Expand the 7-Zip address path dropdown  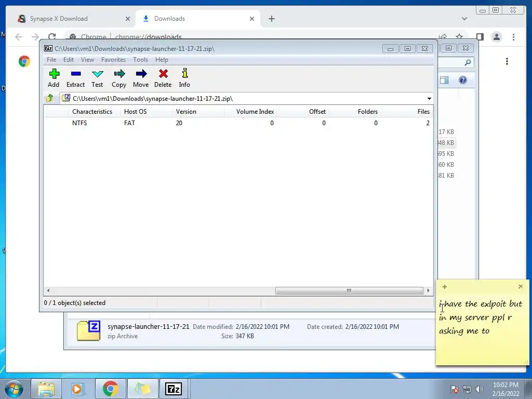tap(429, 99)
